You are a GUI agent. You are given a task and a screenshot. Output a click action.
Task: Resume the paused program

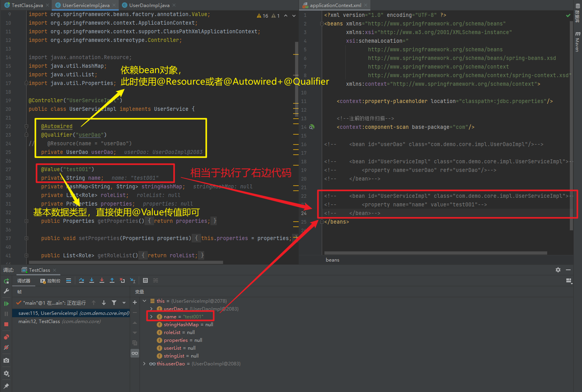[6, 303]
